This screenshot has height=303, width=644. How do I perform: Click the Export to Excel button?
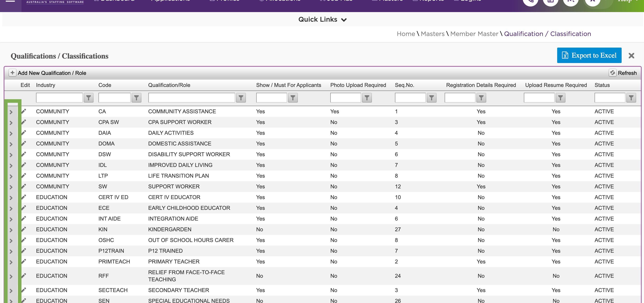point(589,55)
